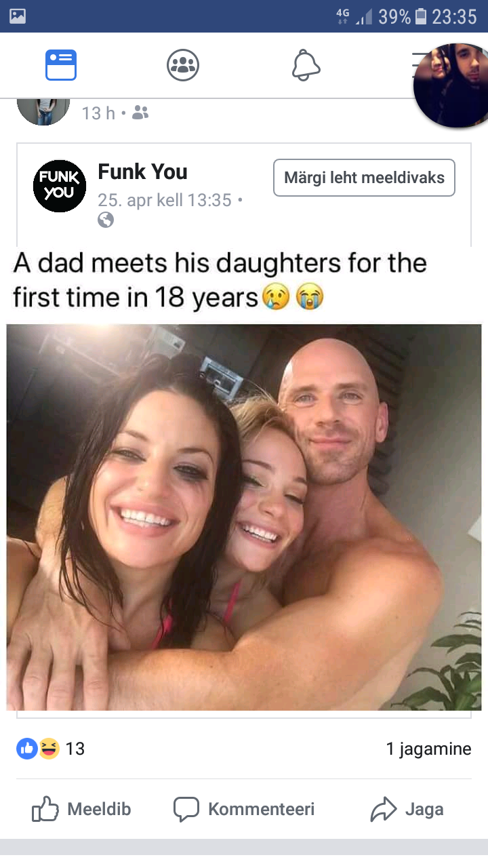Open the Funk You page name link

click(x=142, y=172)
